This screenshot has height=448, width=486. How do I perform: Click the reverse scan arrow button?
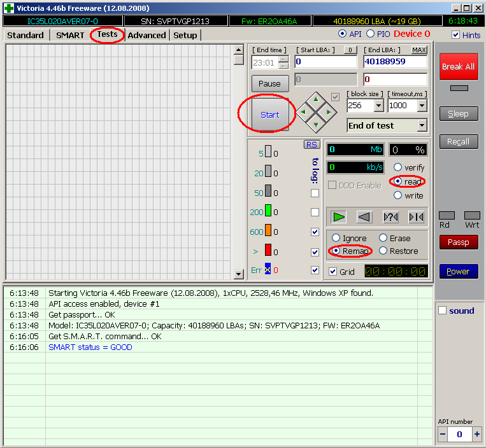(364, 217)
